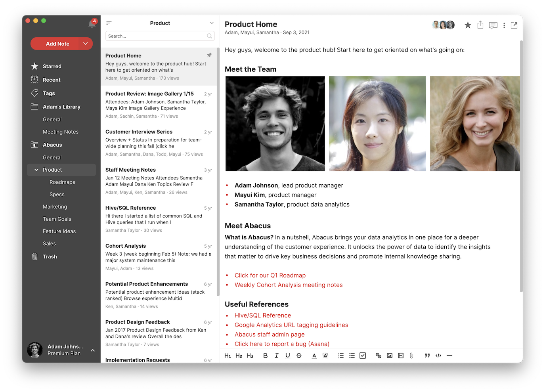Open the Cohort Analysis note
Screen dimensions: 545x392
click(x=159, y=257)
